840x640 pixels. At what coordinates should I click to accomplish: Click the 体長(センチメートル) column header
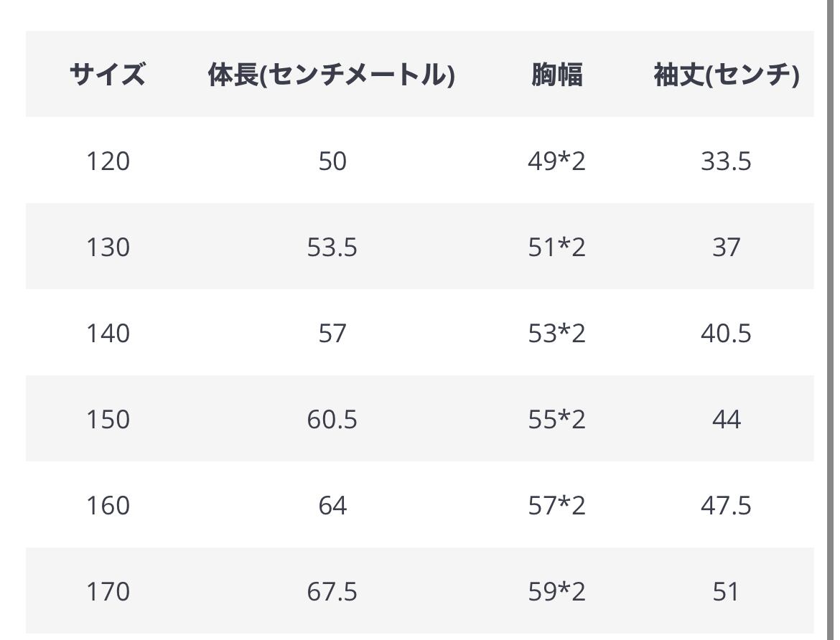(332, 75)
